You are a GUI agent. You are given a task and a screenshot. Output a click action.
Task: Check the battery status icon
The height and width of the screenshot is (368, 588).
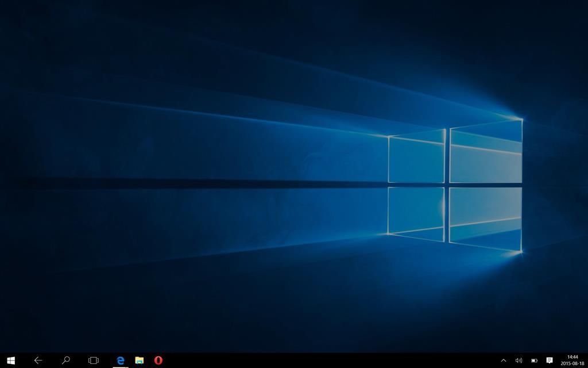[535, 361]
